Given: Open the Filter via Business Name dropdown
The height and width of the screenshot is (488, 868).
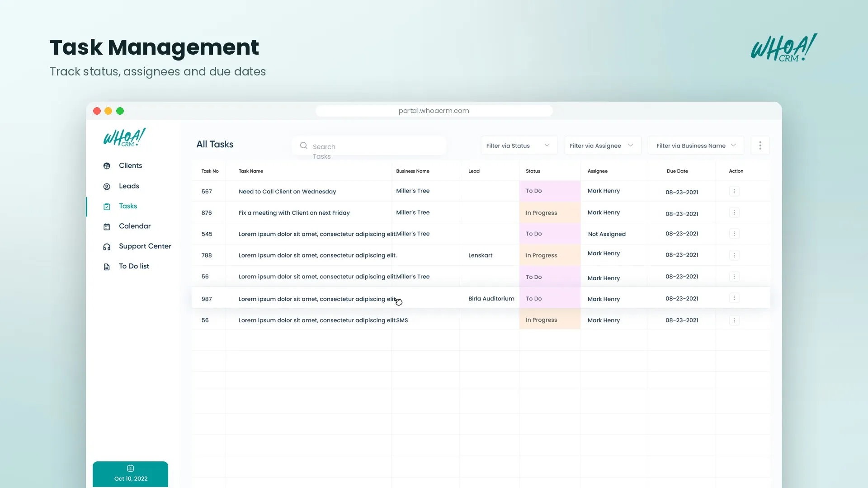Looking at the screenshot, I should 695,145.
